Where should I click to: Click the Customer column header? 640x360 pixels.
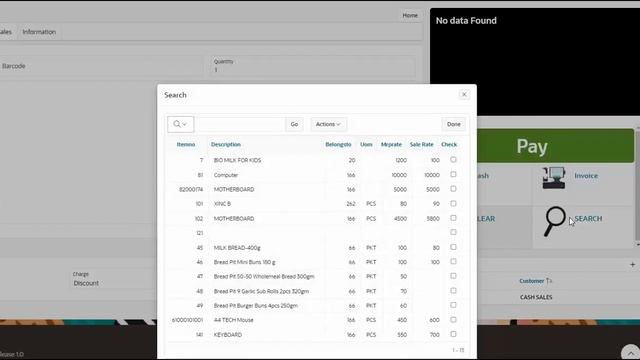[x=531, y=281]
